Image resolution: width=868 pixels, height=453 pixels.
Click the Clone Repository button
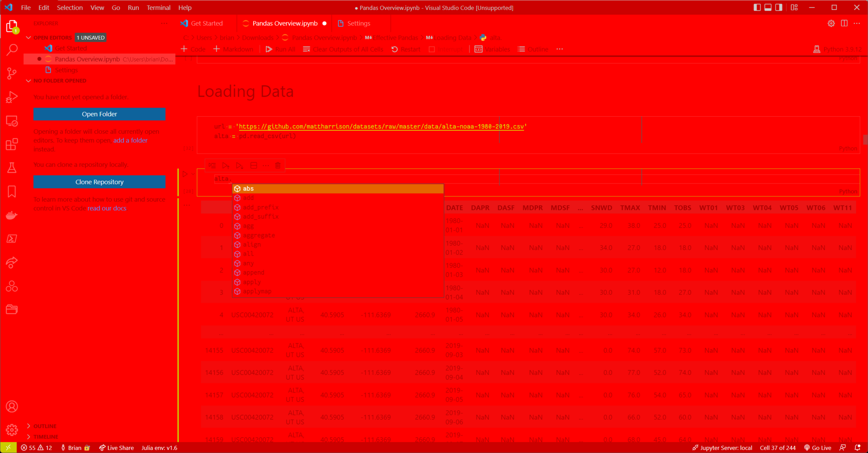coord(99,182)
